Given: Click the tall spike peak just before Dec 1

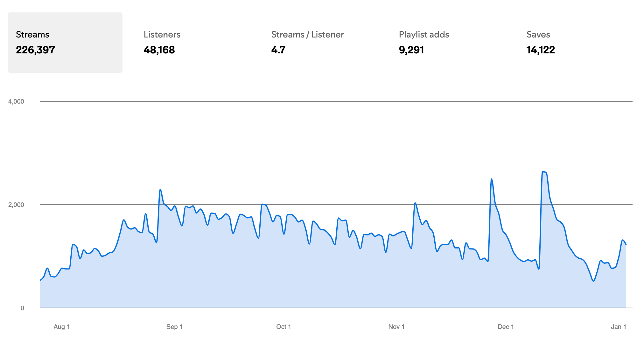Looking at the screenshot, I should [492, 179].
